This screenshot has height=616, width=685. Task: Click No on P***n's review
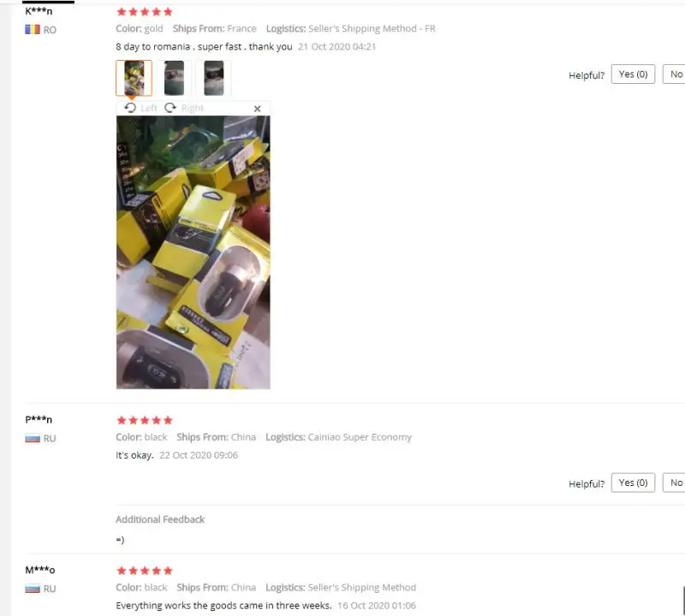(675, 483)
